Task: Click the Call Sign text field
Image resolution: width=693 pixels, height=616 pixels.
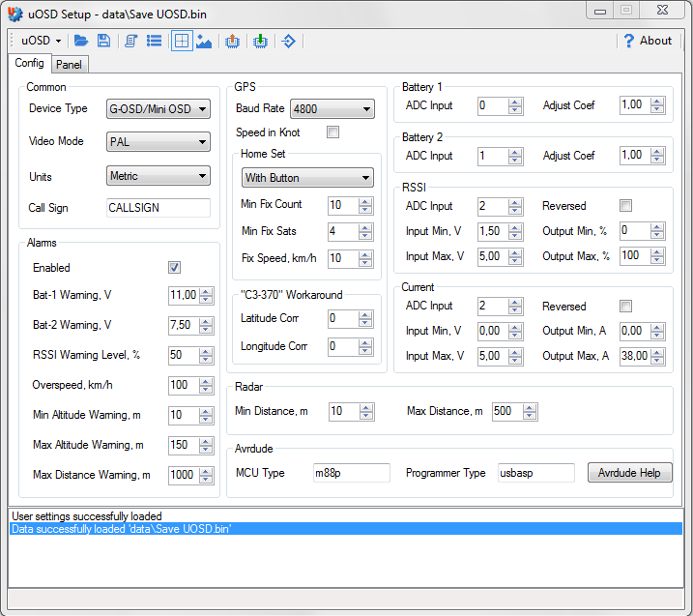Action: pos(159,208)
